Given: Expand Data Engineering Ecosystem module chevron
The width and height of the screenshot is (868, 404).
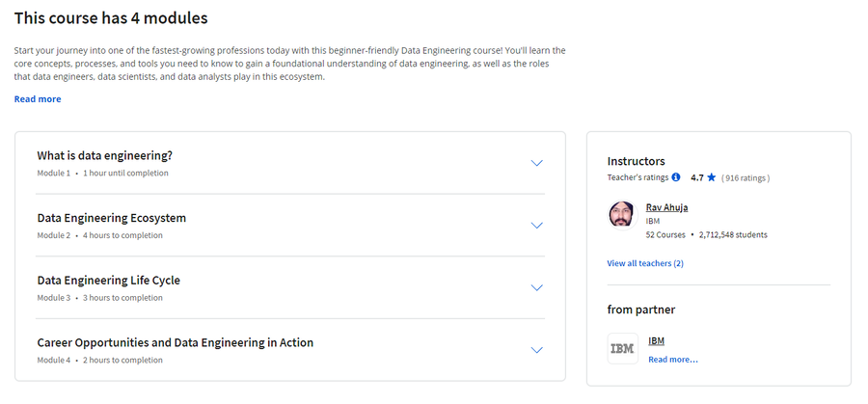Looking at the screenshot, I should (x=536, y=226).
